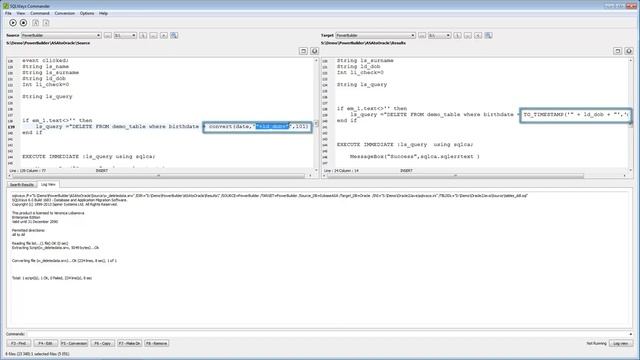Open the Command menu
This screenshot has height=360, width=640.
pos(40,13)
